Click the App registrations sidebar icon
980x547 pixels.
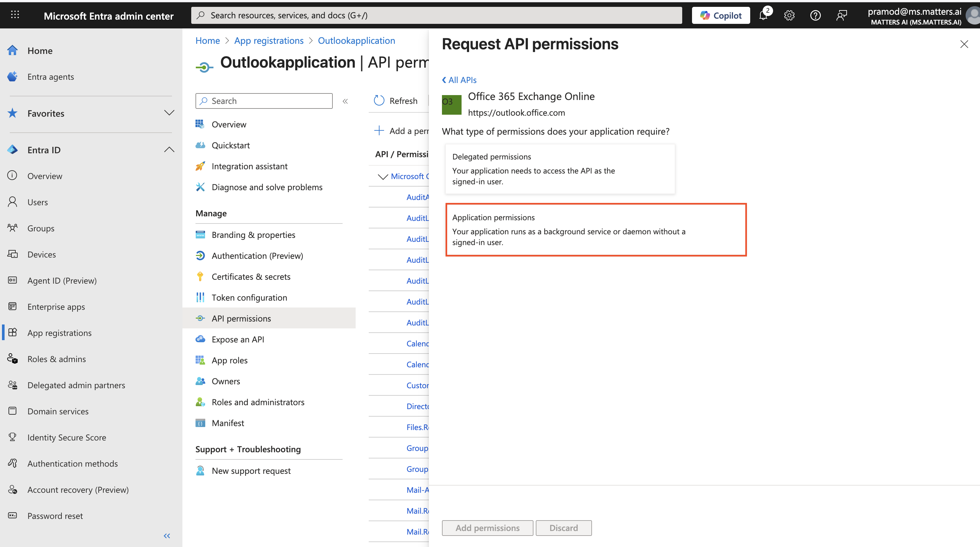pos(12,333)
